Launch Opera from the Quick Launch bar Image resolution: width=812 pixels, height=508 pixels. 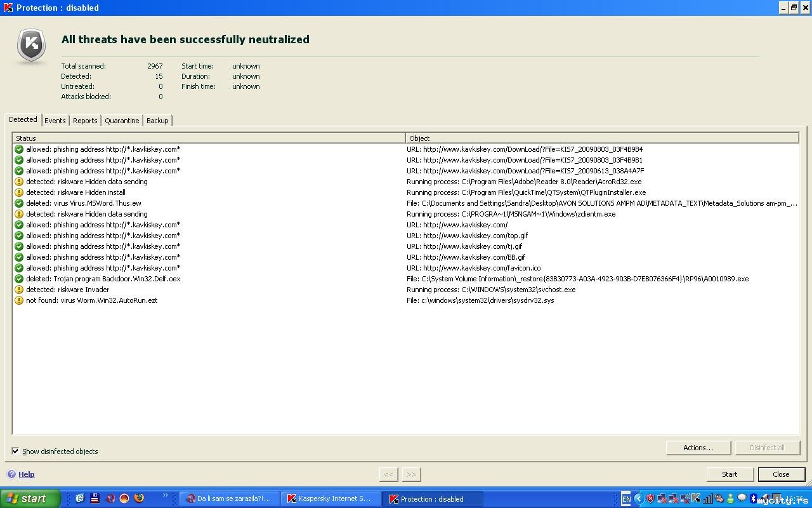coord(110,498)
